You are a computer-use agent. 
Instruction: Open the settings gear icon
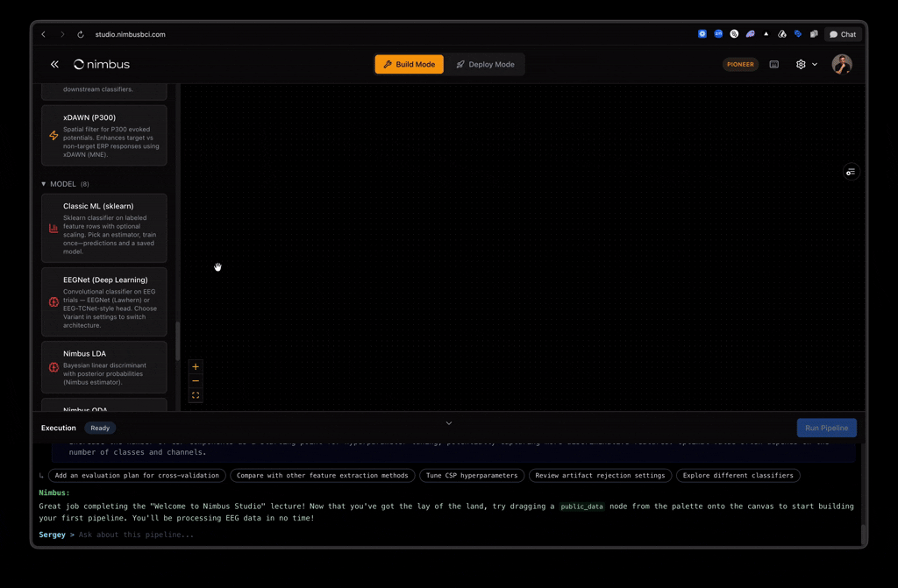[x=801, y=64]
